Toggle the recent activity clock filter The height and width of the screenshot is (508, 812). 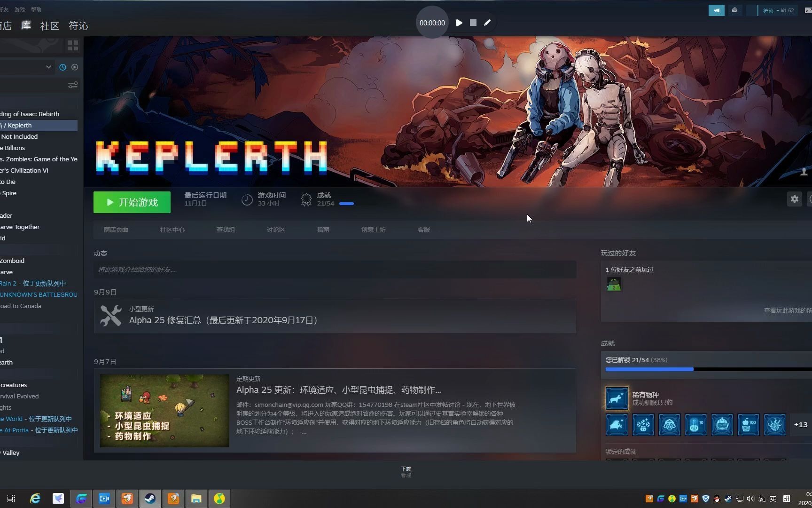(62, 67)
